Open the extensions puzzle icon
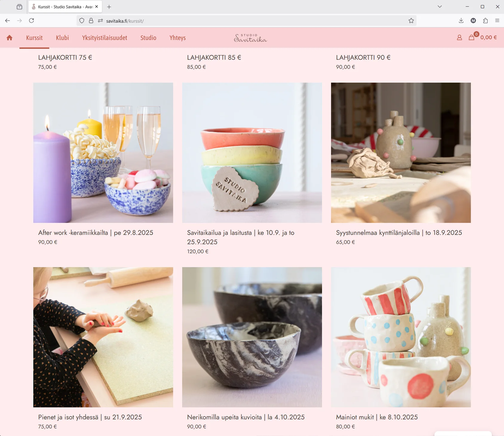This screenshot has height=436, width=504. click(x=485, y=21)
